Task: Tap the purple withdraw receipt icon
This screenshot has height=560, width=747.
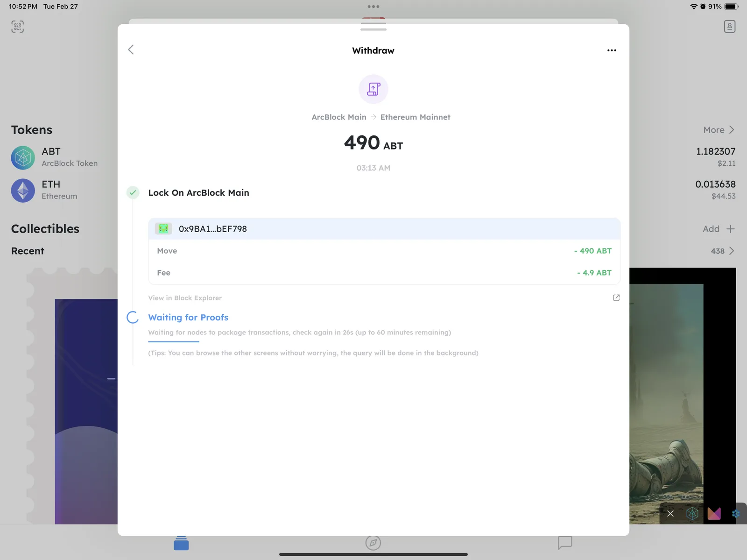Action: (x=373, y=89)
